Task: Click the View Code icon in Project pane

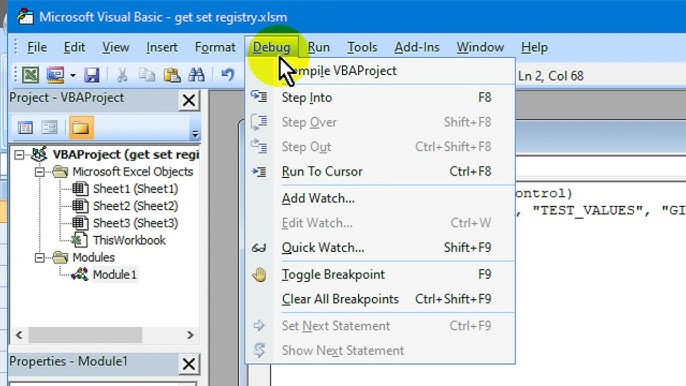Action: click(x=25, y=128)
